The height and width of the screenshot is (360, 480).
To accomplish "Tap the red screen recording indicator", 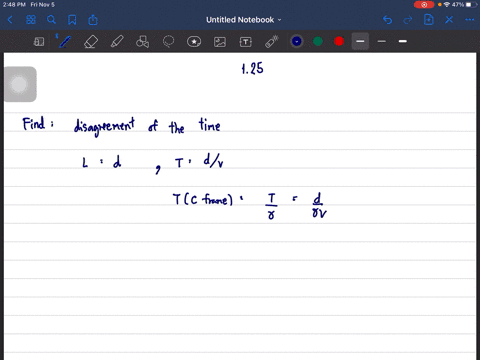I will tap(424, 5).
